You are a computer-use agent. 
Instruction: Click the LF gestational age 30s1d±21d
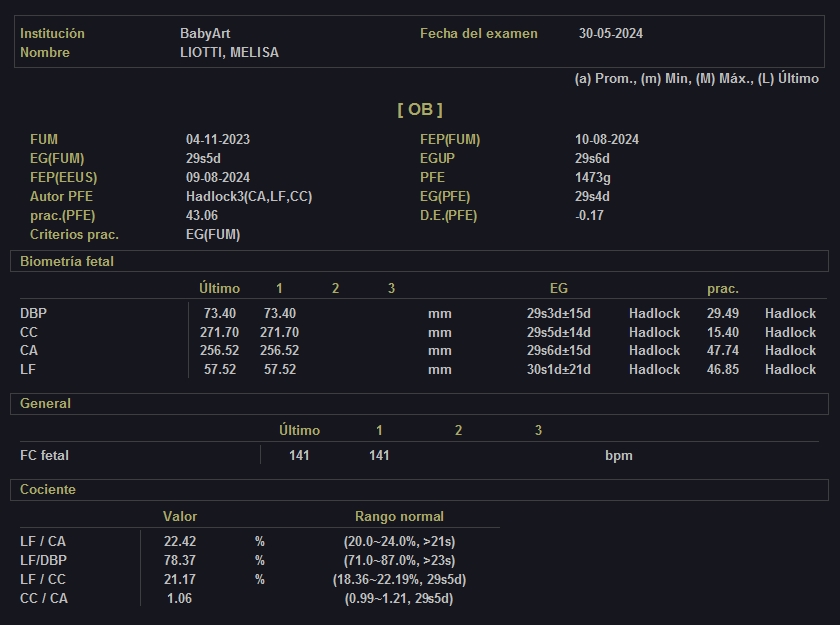pyautogui.click(x=559, y=370)
